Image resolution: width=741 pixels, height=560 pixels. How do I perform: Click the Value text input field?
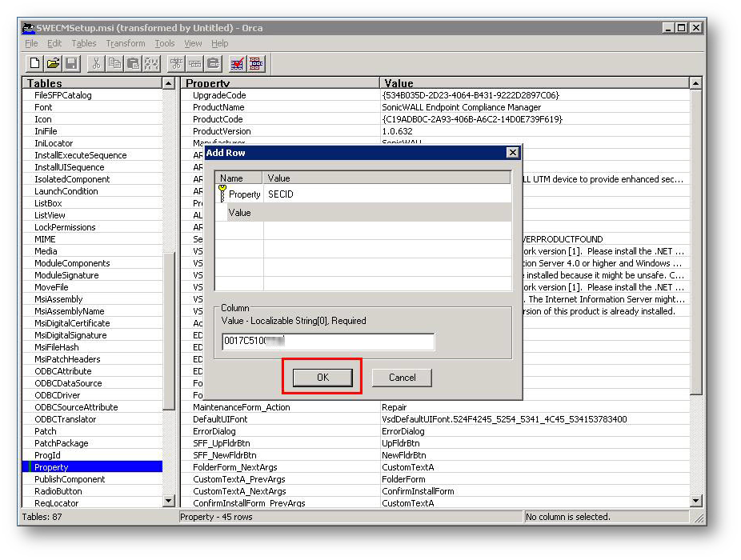click(x=328, y=342)
